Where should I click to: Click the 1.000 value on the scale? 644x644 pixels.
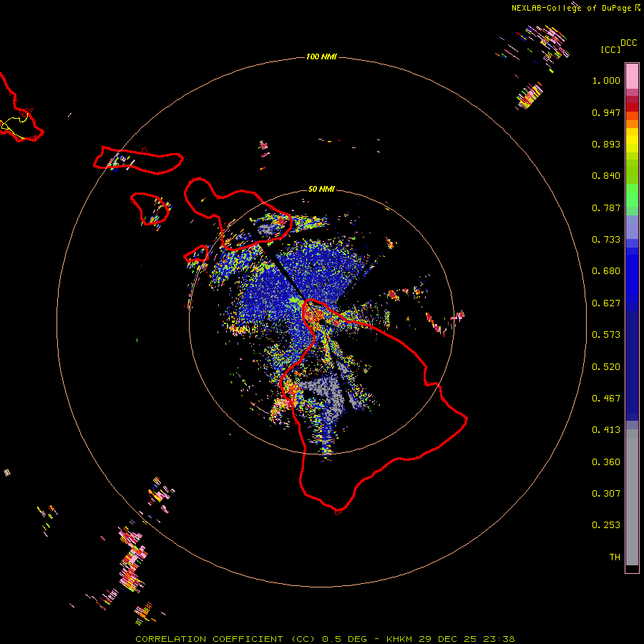tap(606, 80)
